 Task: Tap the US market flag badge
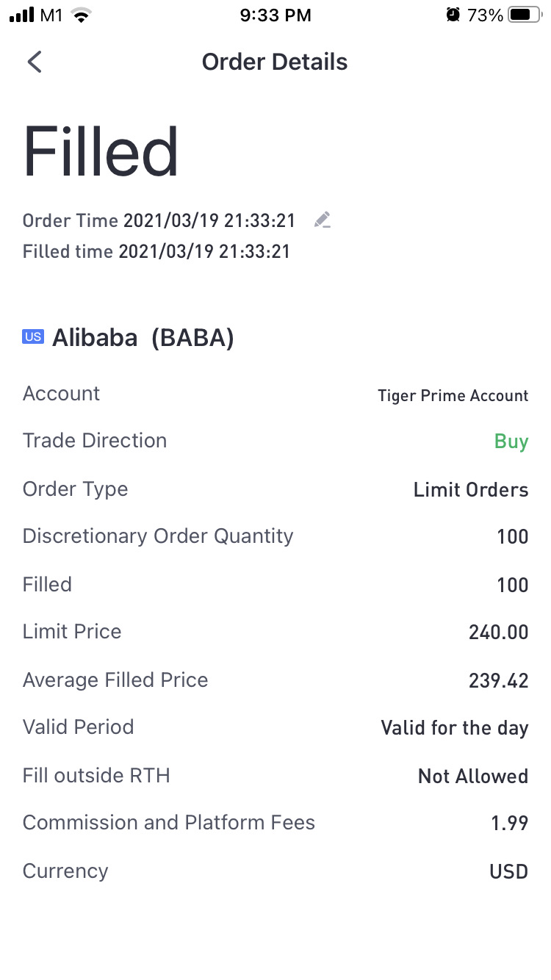pyautogui.click(x=33, y=337)
